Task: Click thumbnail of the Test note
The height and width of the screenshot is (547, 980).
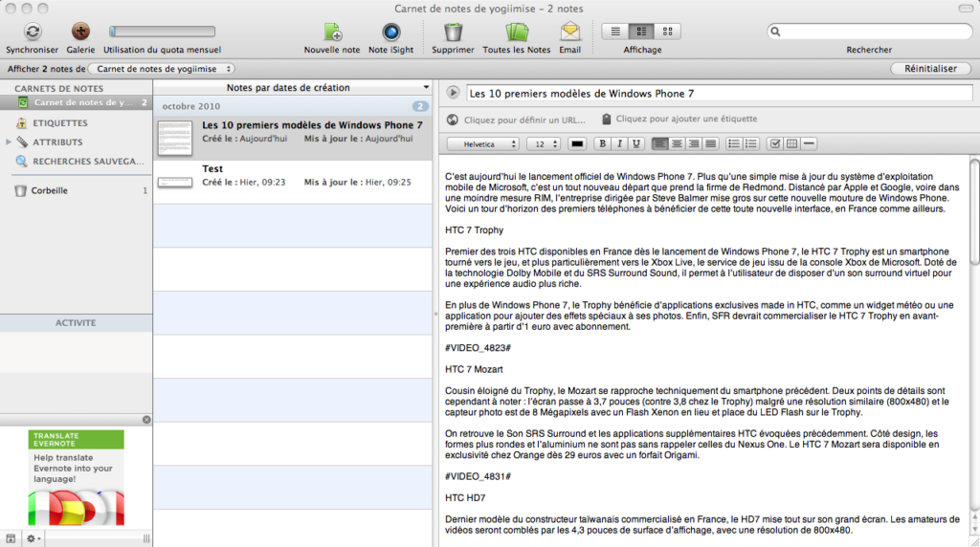Action: [x=175, y=183]
